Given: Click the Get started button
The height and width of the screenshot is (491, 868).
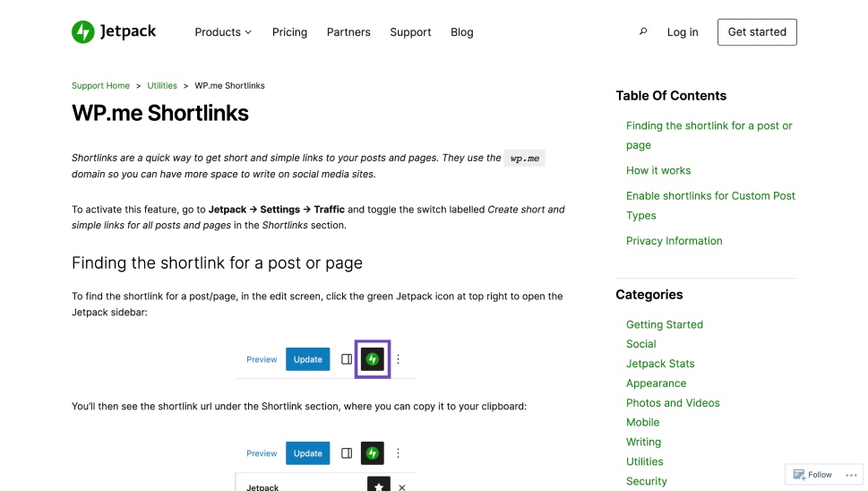Looking at the screenshot, I should [x=757, y=32].
